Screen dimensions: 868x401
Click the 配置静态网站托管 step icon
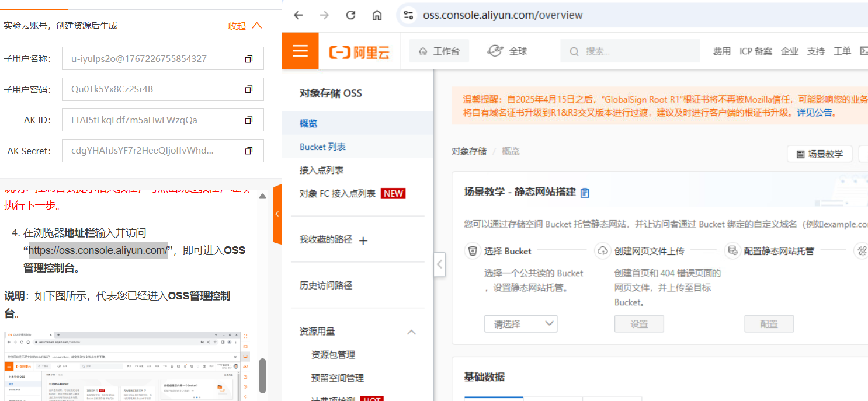click(732, 251)
